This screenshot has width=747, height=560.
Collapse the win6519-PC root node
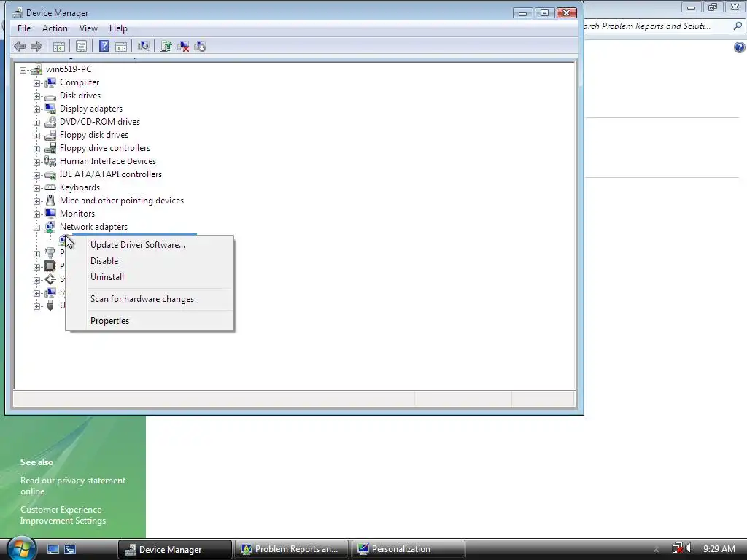[23, 70]
